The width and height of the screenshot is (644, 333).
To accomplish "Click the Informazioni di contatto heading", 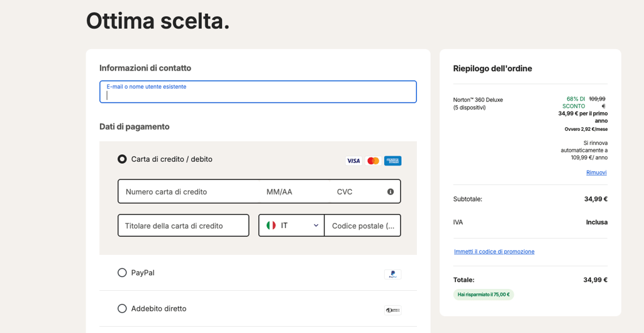I will click(x=145, y=68).
